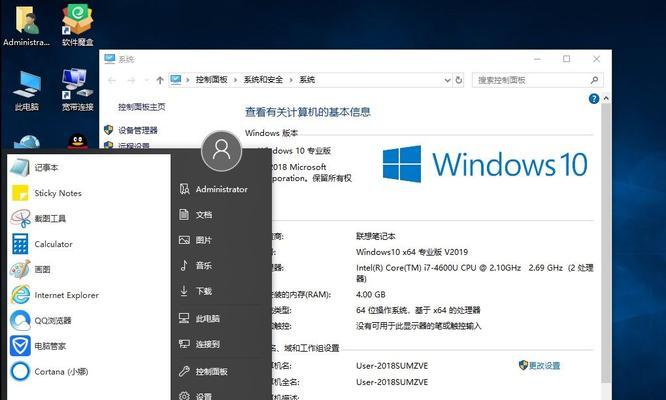Click the forward arrow in System window
Image resolution: width=666 pixels, height=400 pixels.
(x=131, y=80)
